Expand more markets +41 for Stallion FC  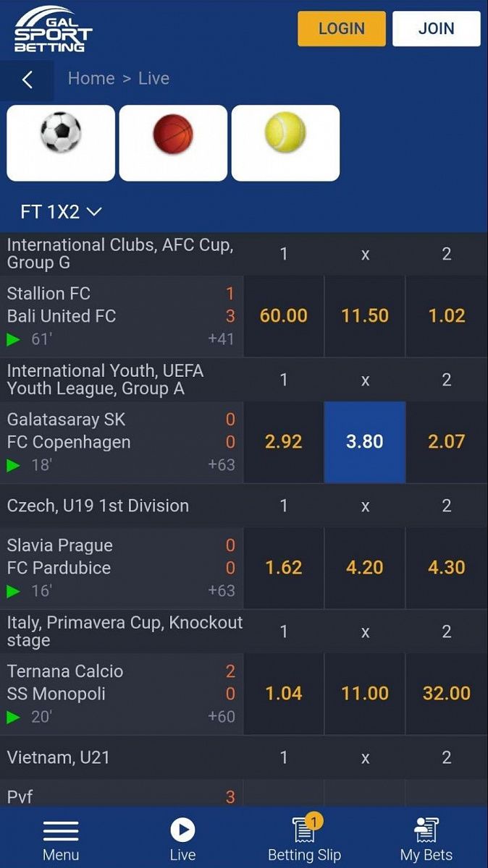coord(221,339)
